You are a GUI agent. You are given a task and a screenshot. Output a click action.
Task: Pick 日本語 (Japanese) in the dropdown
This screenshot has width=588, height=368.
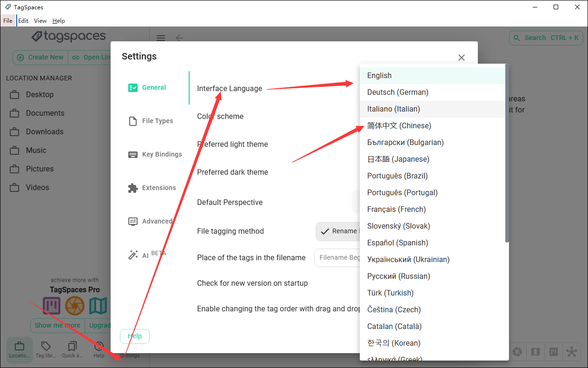[x=398, y=159]
